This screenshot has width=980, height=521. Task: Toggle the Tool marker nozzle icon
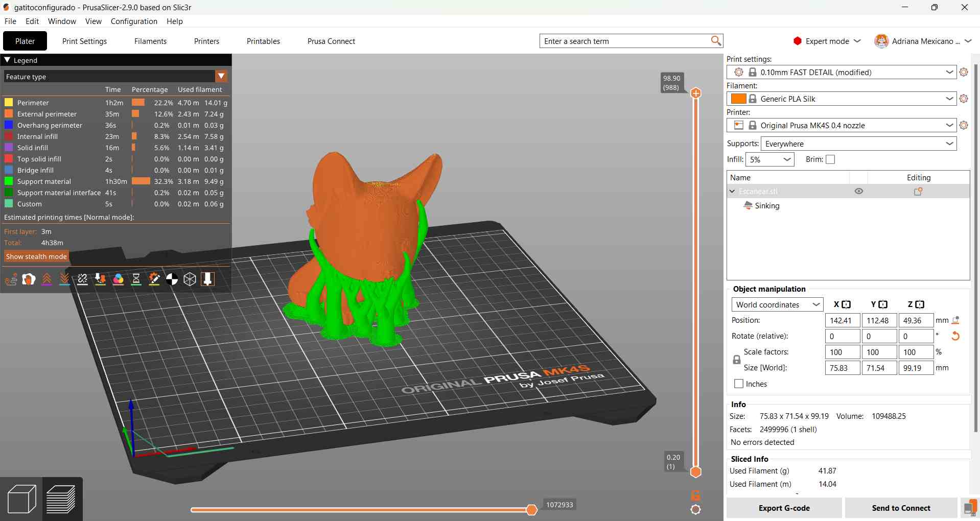208,279
